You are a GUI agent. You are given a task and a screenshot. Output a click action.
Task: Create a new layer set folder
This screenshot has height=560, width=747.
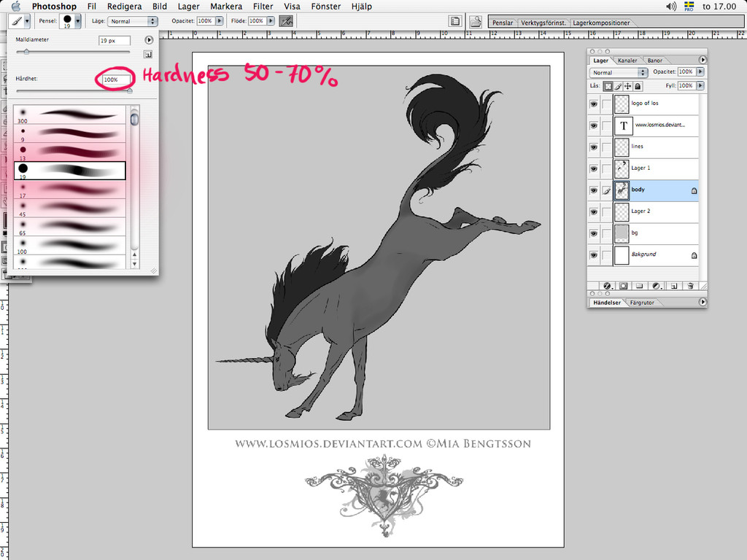639,286
